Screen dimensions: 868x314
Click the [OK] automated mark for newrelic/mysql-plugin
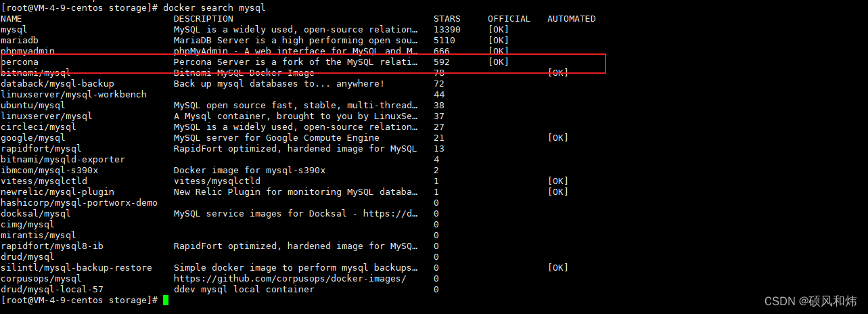pyautogui.click(x=558, y=192)
